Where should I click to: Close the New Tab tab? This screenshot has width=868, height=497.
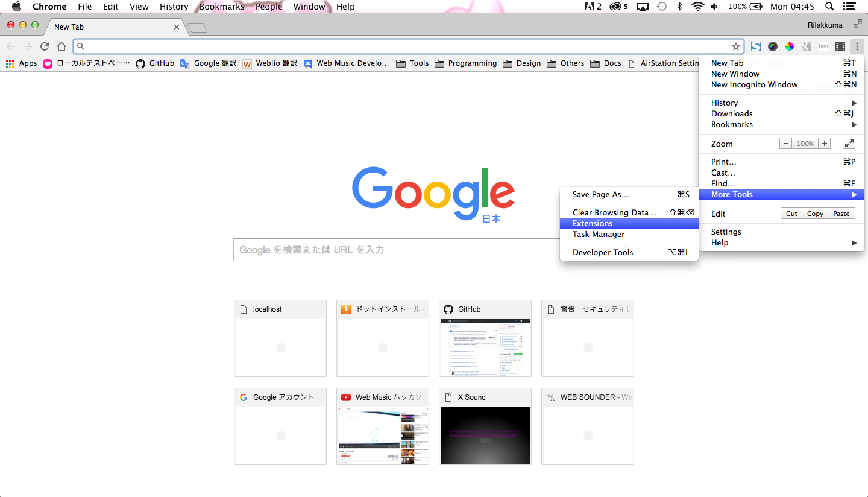click(177, 27)
